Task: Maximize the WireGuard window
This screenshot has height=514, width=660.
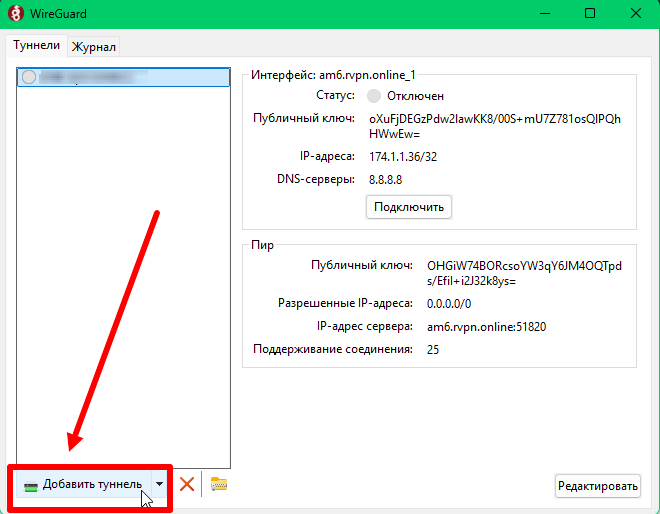Action: click(590, 13)
